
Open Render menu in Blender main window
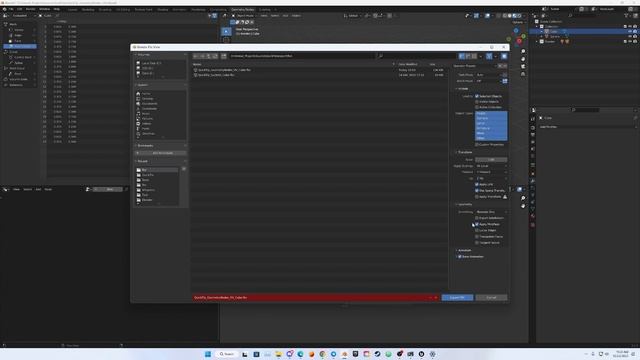[30, 9]
